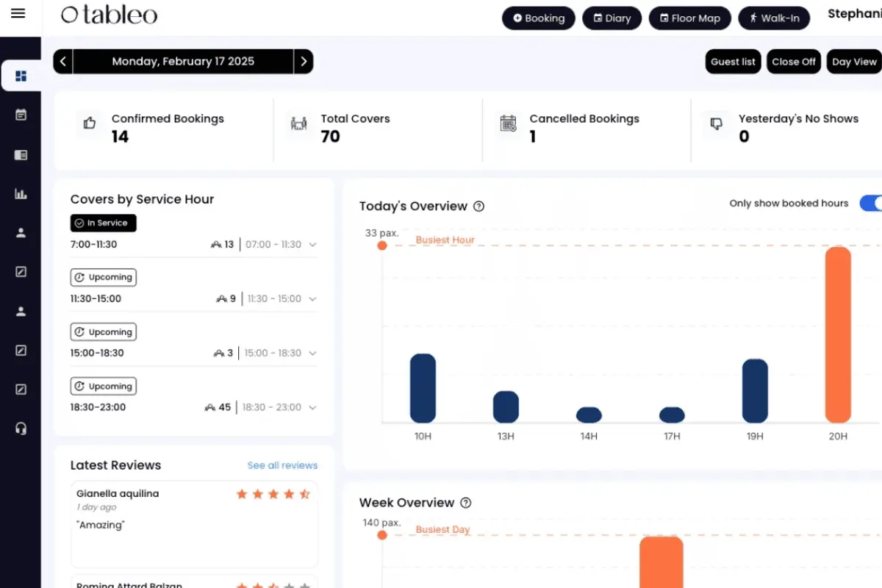Go to previous day arrow
The image size is (882, 588).
[63, 62]
